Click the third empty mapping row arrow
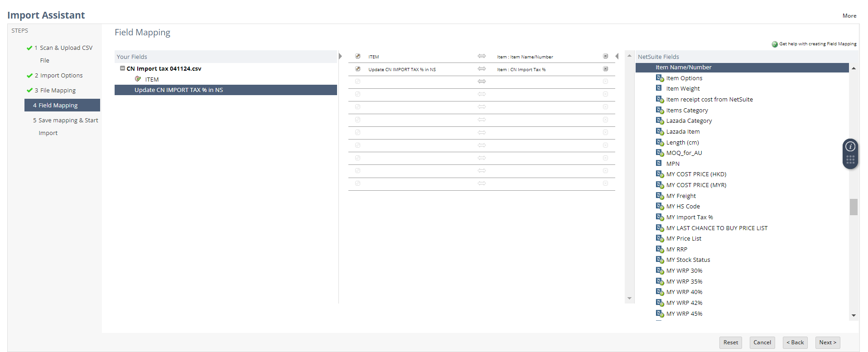 482,107
